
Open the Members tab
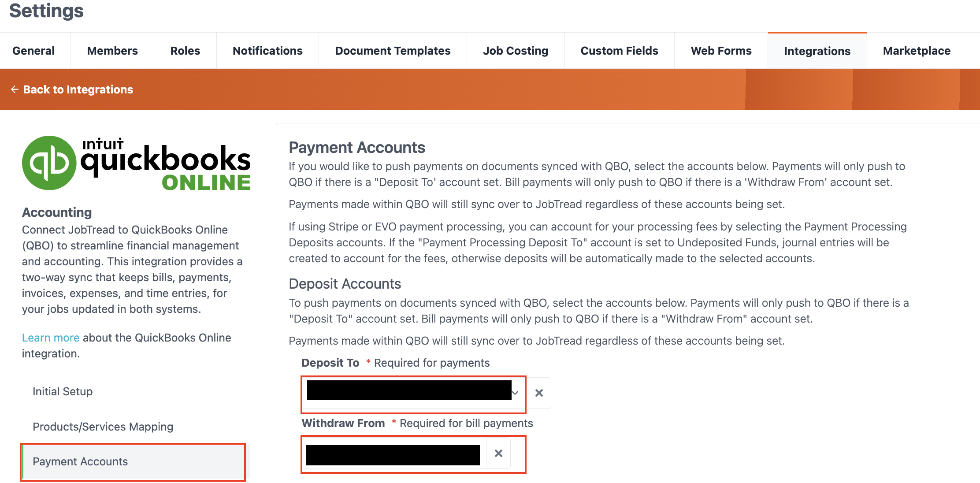tap(112, 51)
